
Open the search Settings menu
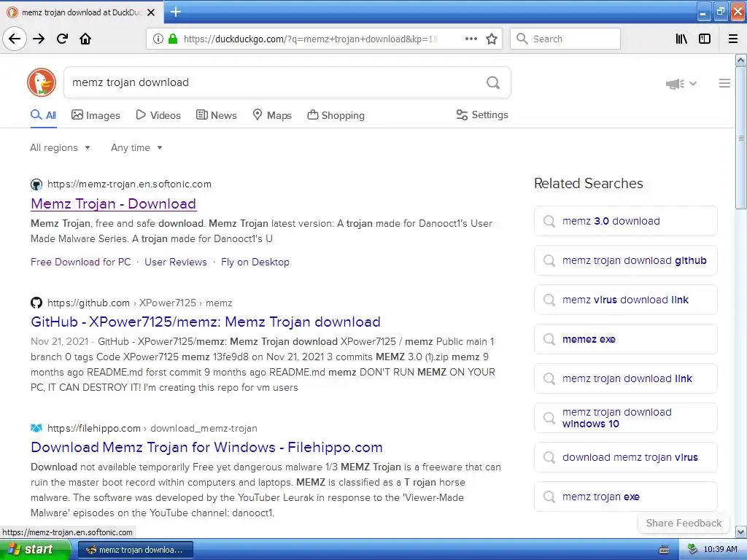(482, 114)
